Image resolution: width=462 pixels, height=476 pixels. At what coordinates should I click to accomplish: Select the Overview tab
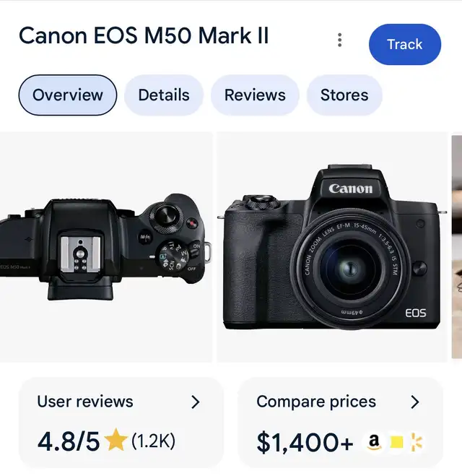click(x=68, y=95)
